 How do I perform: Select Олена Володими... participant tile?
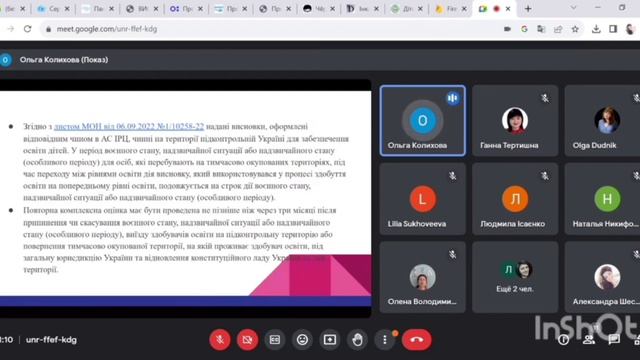422,277
